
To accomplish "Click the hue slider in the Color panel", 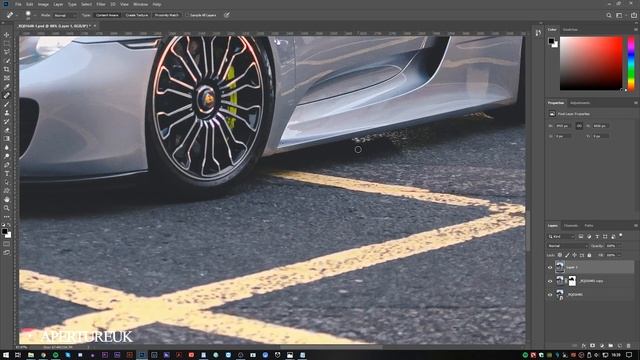I will 631,63.
